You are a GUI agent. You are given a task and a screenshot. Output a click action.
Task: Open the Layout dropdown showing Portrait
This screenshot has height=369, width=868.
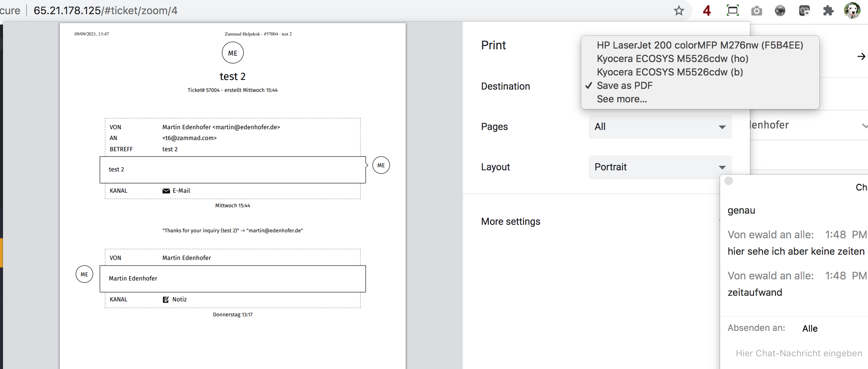[x=660, y=167]
